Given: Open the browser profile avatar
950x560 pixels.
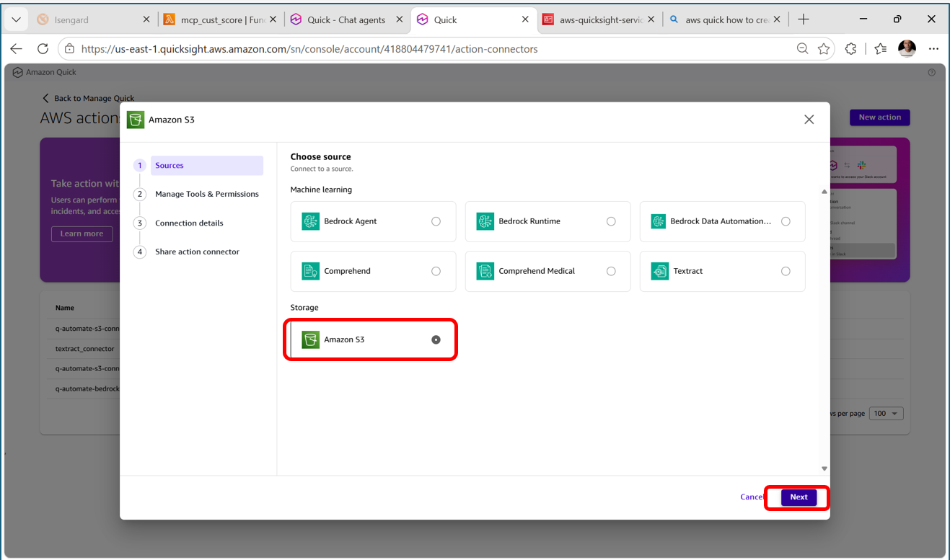Looking at the screenshot, I should pyautogui.click(x=907, y=49).
